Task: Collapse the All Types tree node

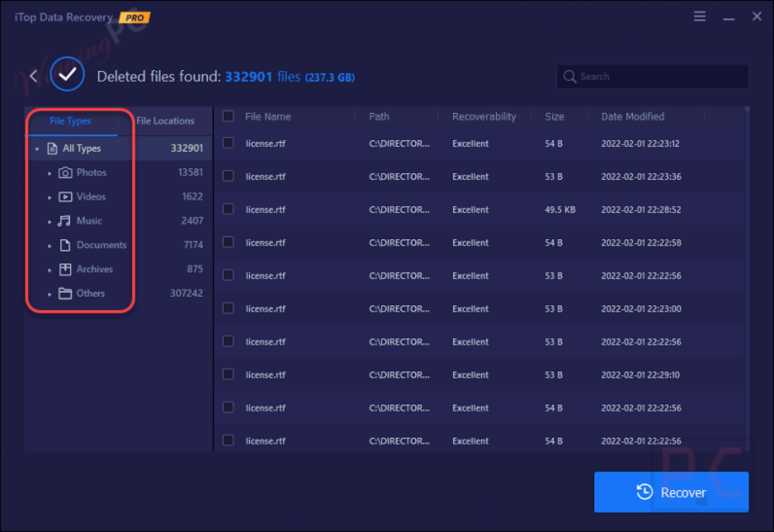Action: tap(36, 149)
